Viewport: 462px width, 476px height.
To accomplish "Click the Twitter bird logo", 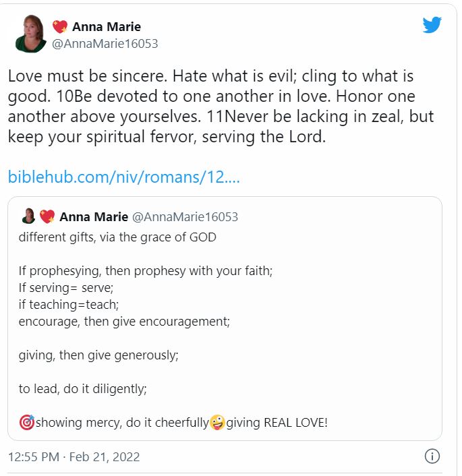I will click(x=432, y=25).
